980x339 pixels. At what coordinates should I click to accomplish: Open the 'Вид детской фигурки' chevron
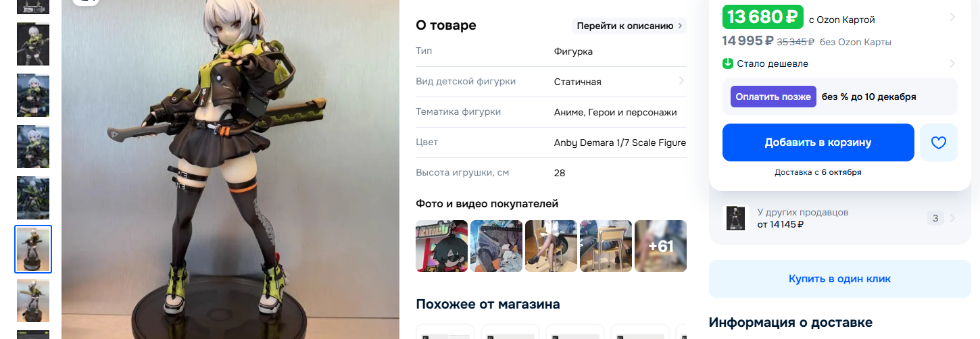681,81
